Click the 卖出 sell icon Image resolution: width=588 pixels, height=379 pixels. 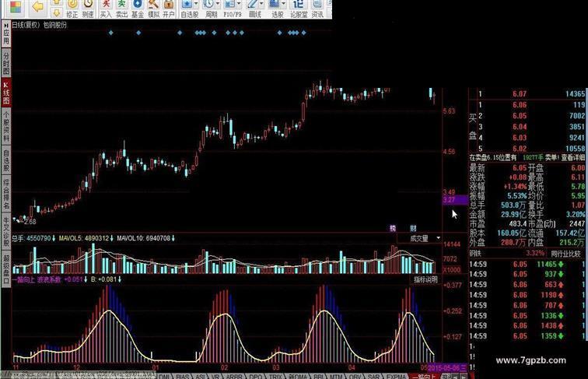[121, 9]
